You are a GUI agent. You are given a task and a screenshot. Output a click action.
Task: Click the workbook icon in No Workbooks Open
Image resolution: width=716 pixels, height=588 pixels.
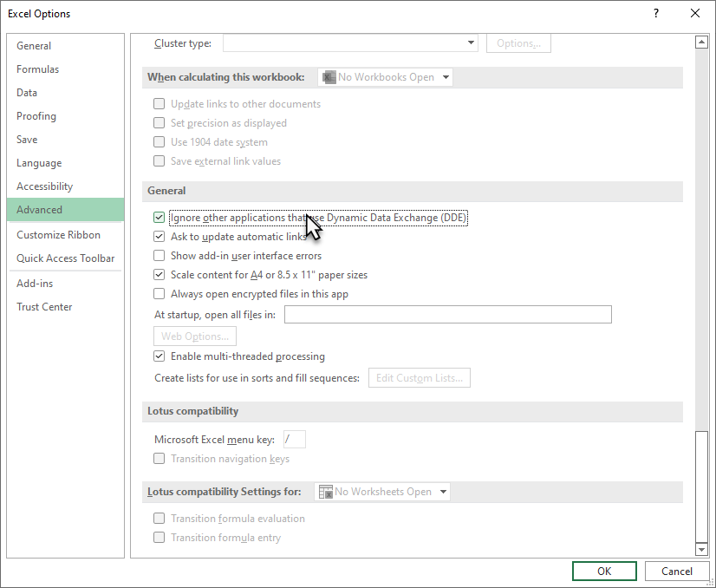(329, 77)
